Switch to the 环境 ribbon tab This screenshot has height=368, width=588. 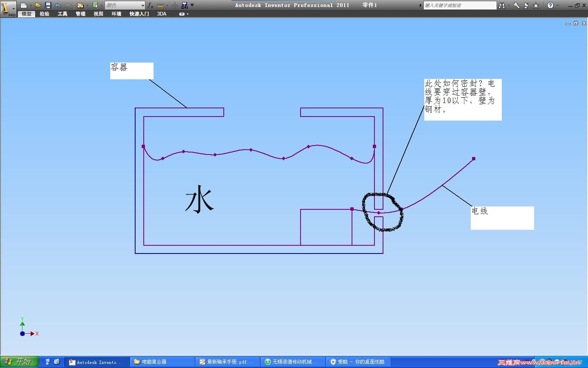point(116,14)
